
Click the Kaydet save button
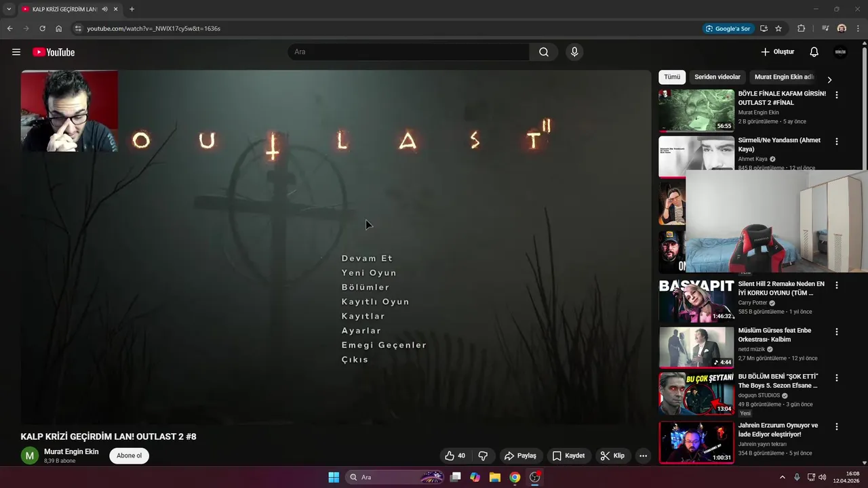click(x=568, y=455)
